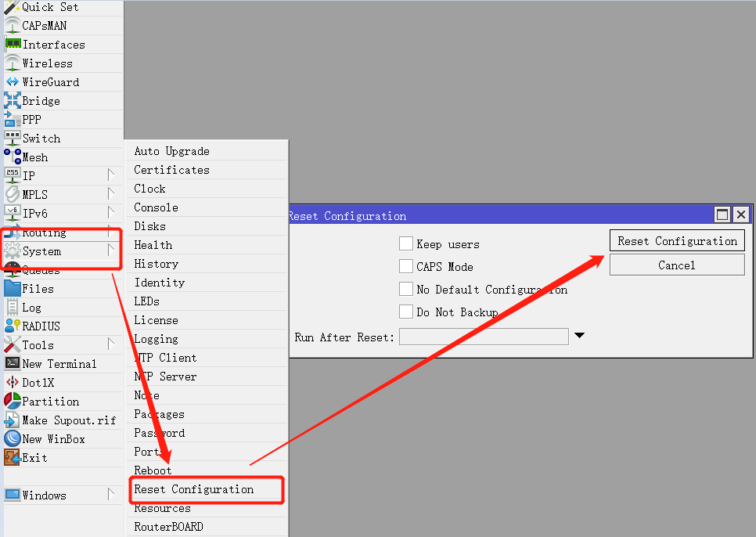
Task: Select Reboot from the System submenu
Action: click(x=153, y=470)
